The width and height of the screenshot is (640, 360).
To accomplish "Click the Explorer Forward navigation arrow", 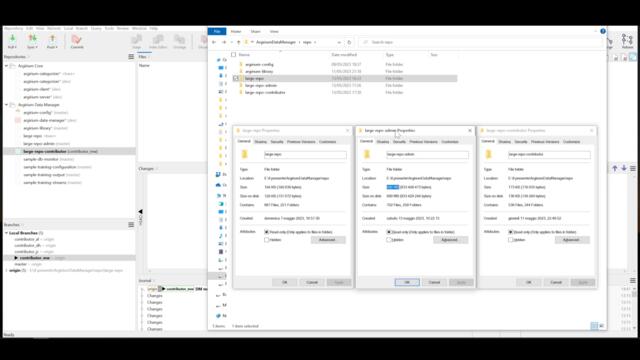I will (224, 42).
